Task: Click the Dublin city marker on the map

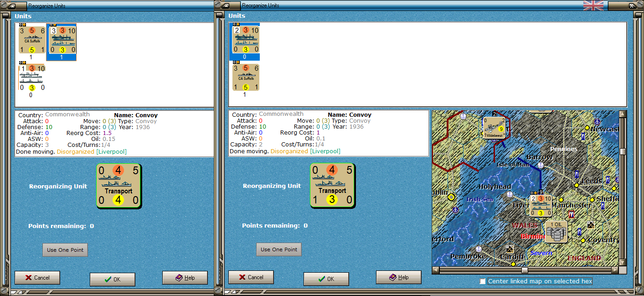Action: click(x=451, y=197)
